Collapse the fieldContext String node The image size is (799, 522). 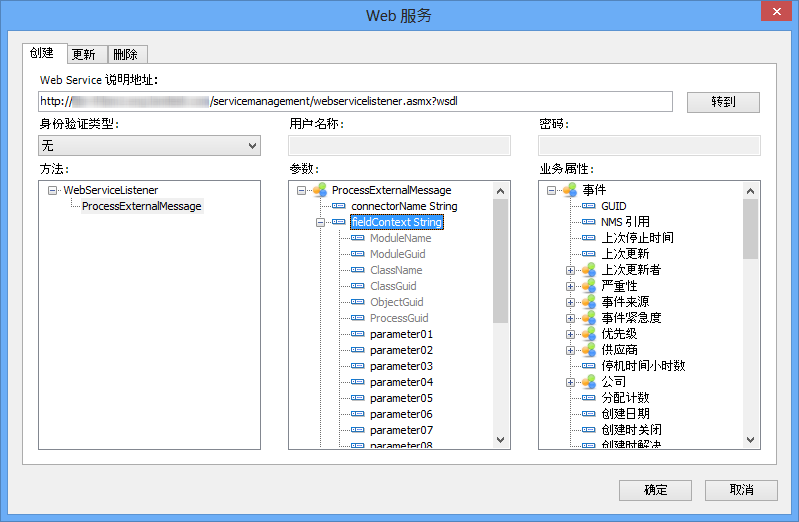click(x=321, y=222)
